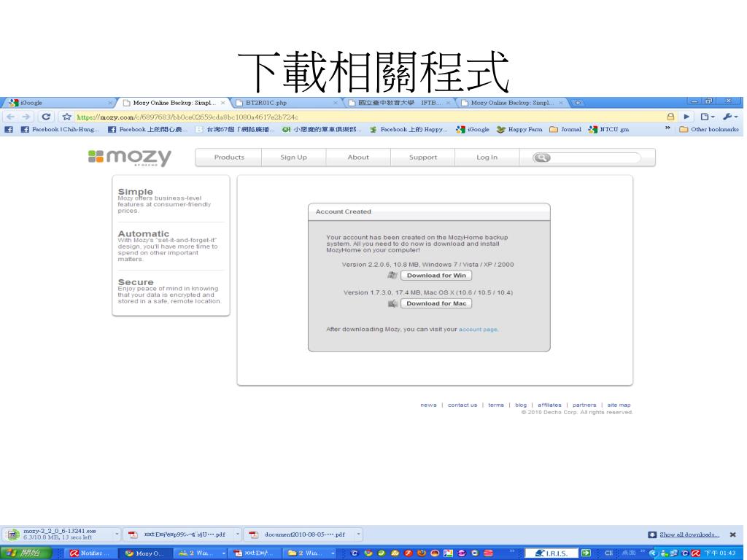
Task: Click the Mac icon beside Download for Mac
Action: [392, 303]
